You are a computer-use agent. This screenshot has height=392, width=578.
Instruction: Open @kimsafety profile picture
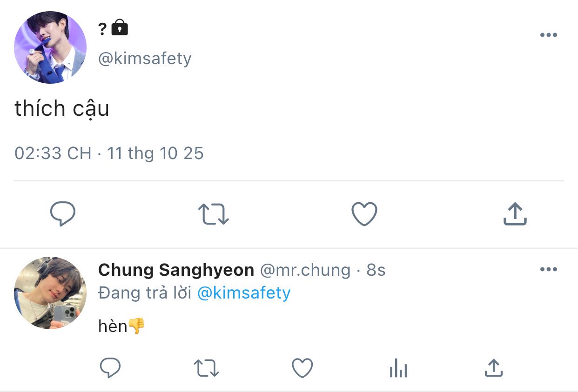(50, 47)
